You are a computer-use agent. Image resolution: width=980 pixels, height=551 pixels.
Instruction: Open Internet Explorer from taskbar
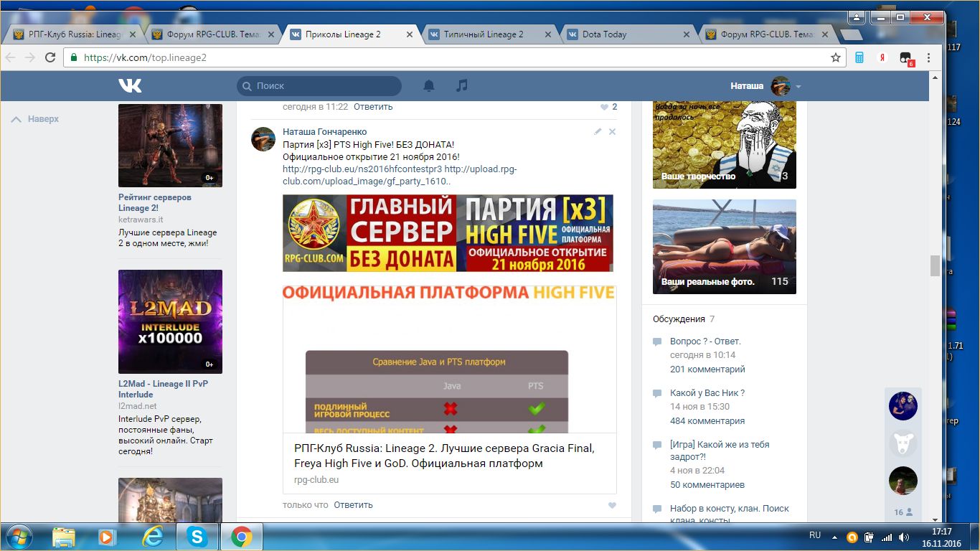(x=152, y=537)
